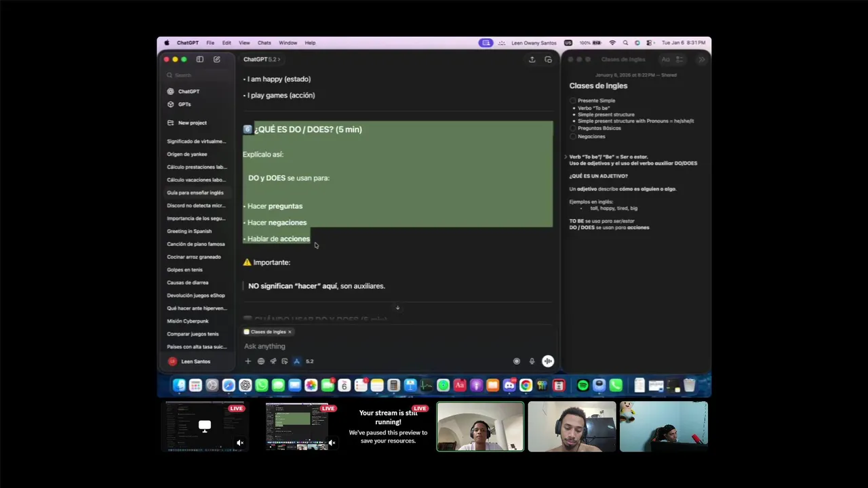Open model picker labeled 5.2 in composer

click(x=309, y=361)
